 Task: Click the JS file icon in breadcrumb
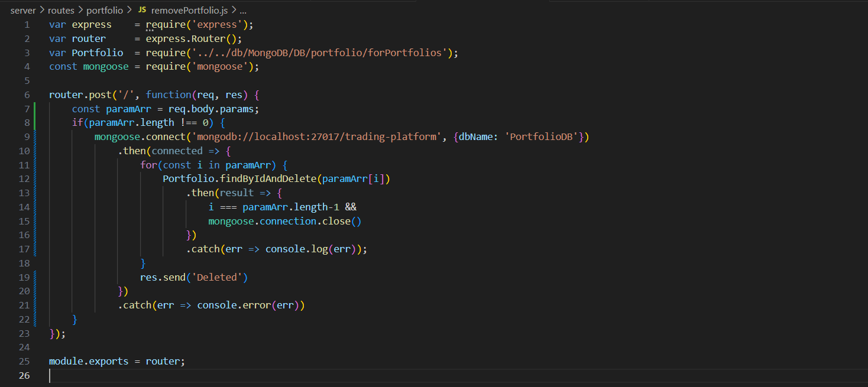(142, 11)
